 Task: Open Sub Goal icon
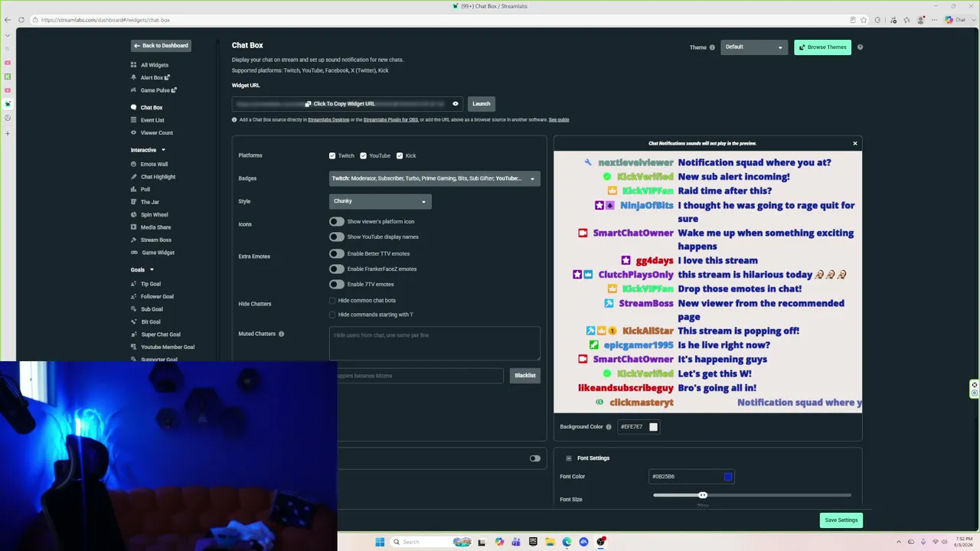coord(133,309)
